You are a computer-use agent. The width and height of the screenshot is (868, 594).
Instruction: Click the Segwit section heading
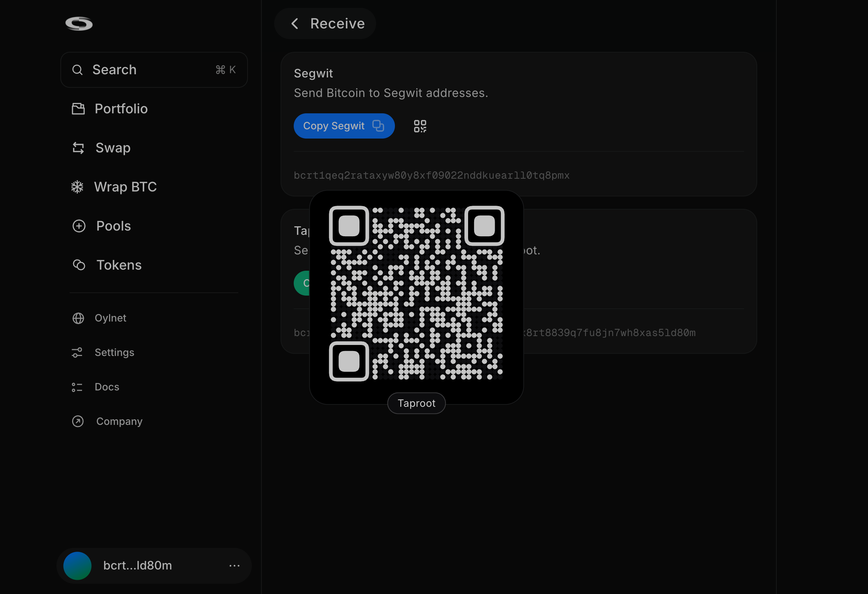click(x=313, y=74)
